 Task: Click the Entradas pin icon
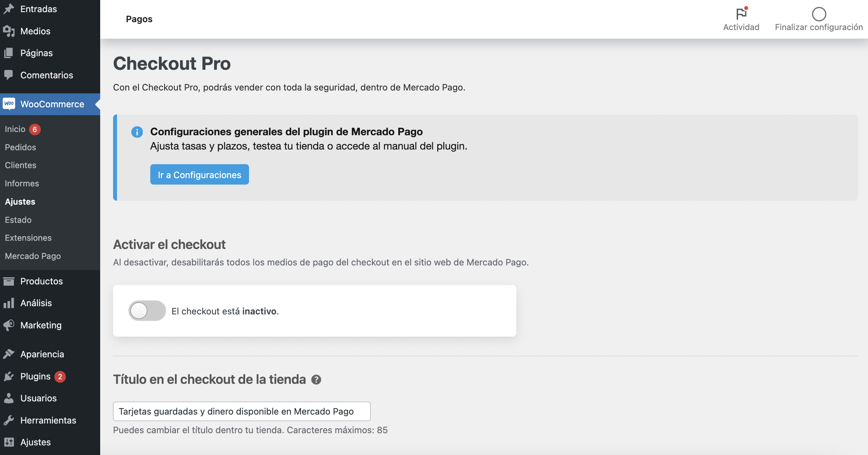click(9, 9)
